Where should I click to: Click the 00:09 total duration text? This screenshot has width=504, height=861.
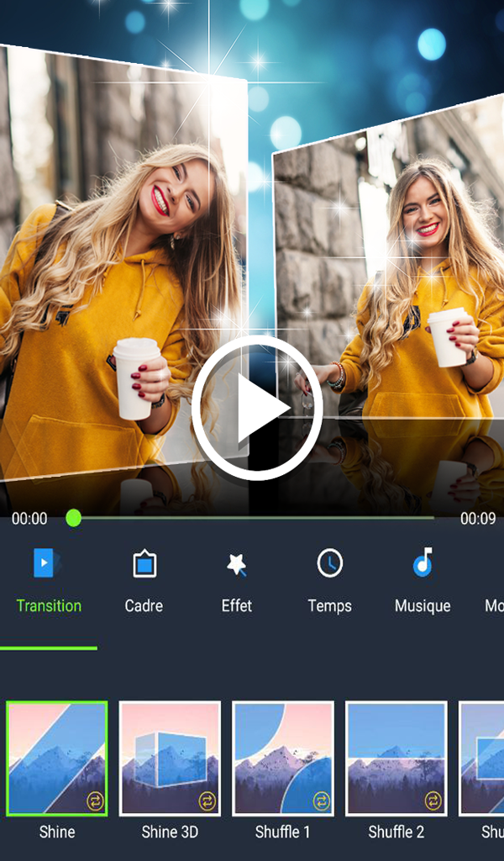(478, 518)
